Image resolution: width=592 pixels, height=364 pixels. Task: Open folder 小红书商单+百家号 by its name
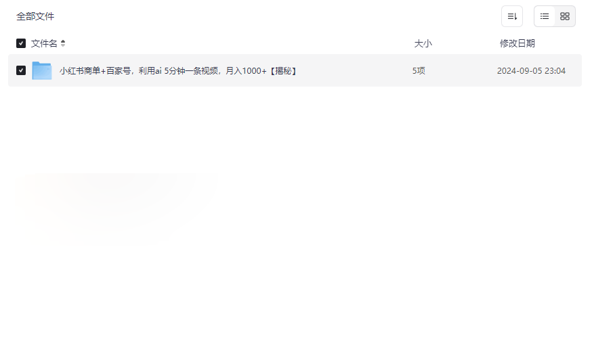[178, 71]
